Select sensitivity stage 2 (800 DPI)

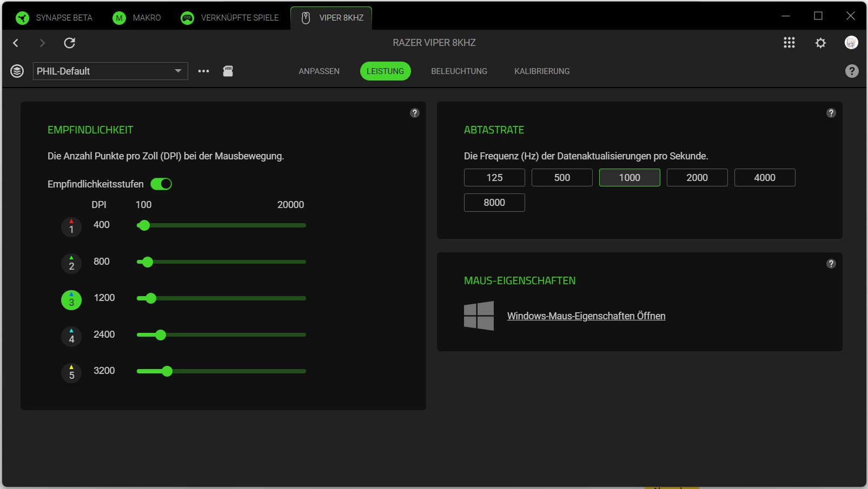pyautogui.click(x=71, y=264)
